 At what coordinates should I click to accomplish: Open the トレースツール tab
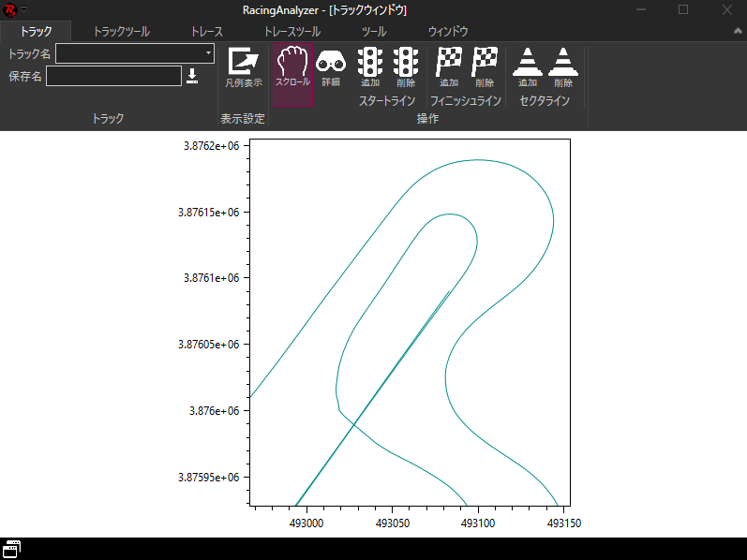tap(292, 31)
